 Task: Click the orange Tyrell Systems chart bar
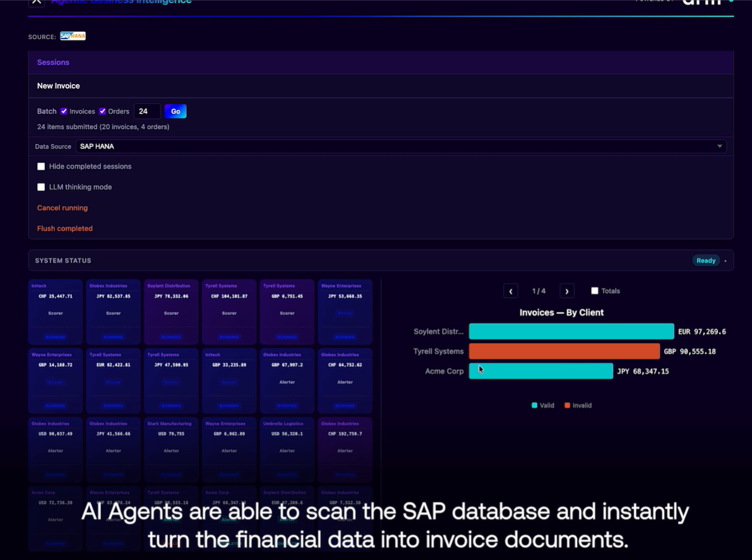(x=564, y=351)
